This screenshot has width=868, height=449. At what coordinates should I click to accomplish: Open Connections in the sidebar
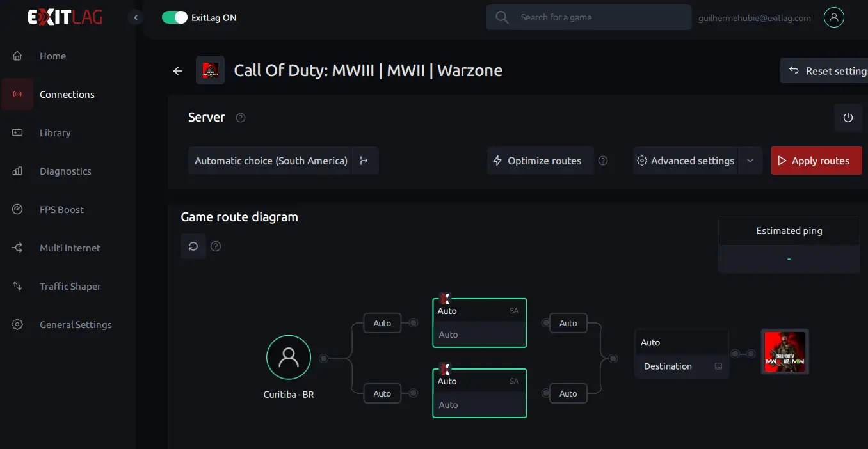tap(67, 95)
